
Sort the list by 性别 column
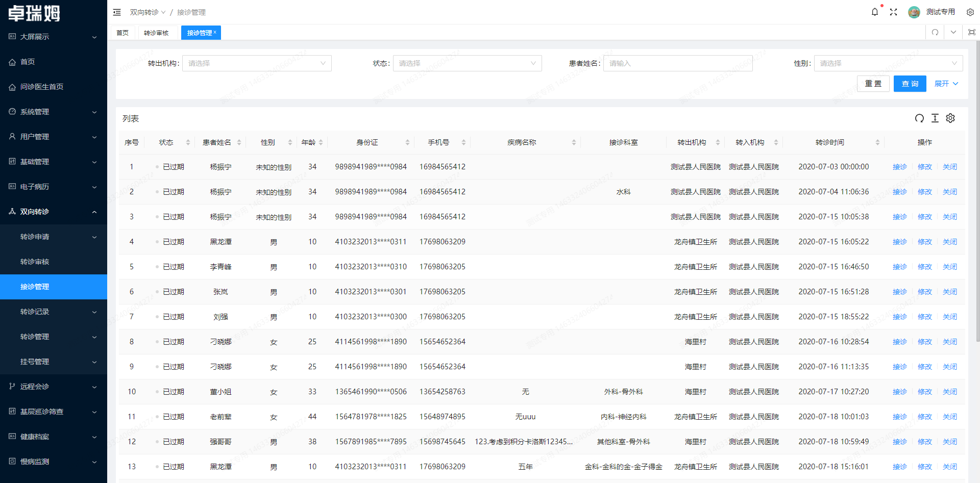click(290, 142)
